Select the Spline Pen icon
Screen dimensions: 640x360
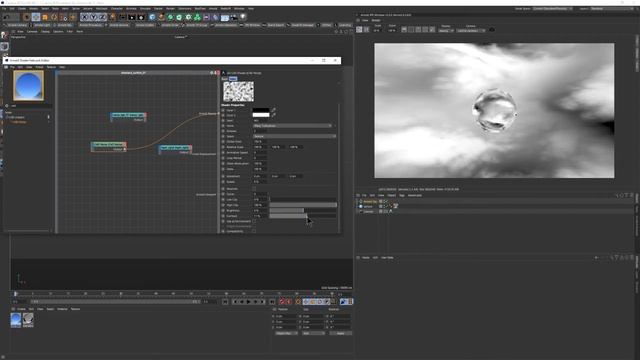click(162, 17)
